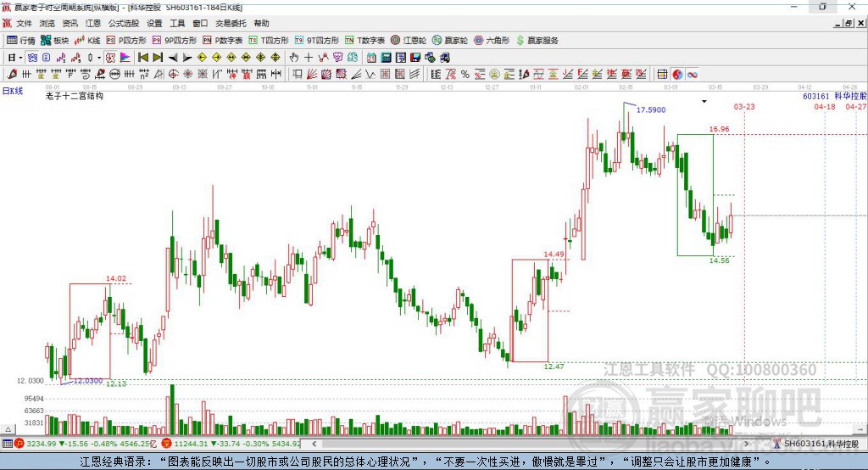Image resolution: width=868 pixels, height=470 pixels.
Task: Open the 赢家轮 tool
Action: [450, 41]
